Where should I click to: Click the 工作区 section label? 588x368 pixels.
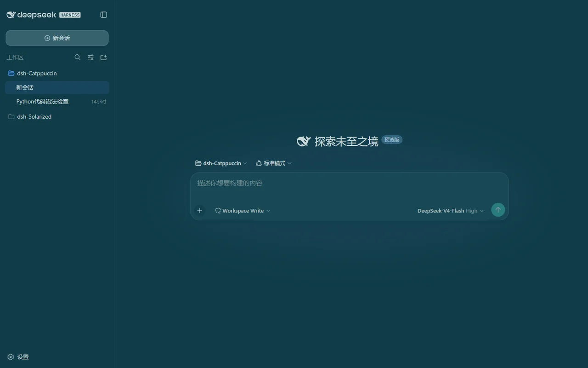click(15, 57)
